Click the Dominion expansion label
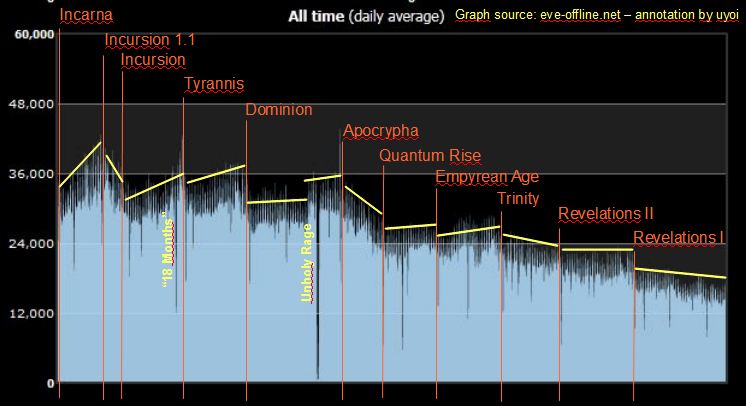Viewport: 746px width, 406px height. pyautogui.click(x=279, y=109)
